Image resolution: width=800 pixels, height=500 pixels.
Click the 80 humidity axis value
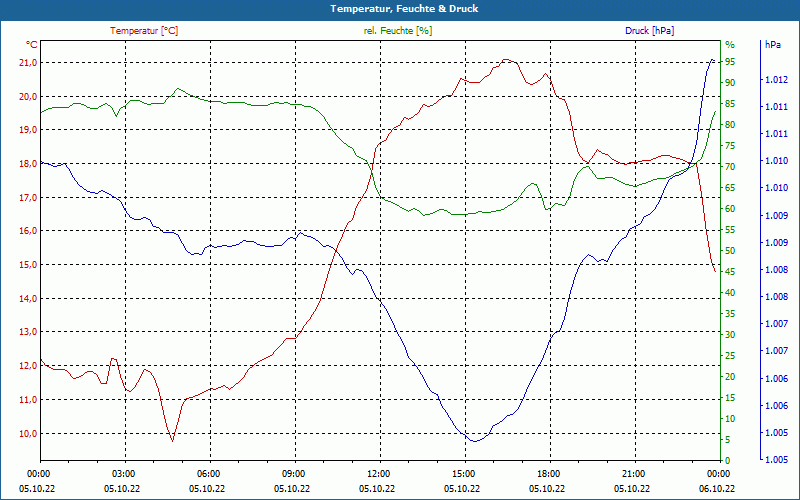click(730, 125)
